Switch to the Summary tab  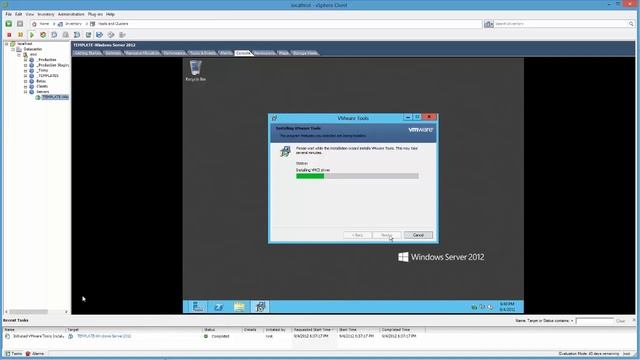pos(113,53)
